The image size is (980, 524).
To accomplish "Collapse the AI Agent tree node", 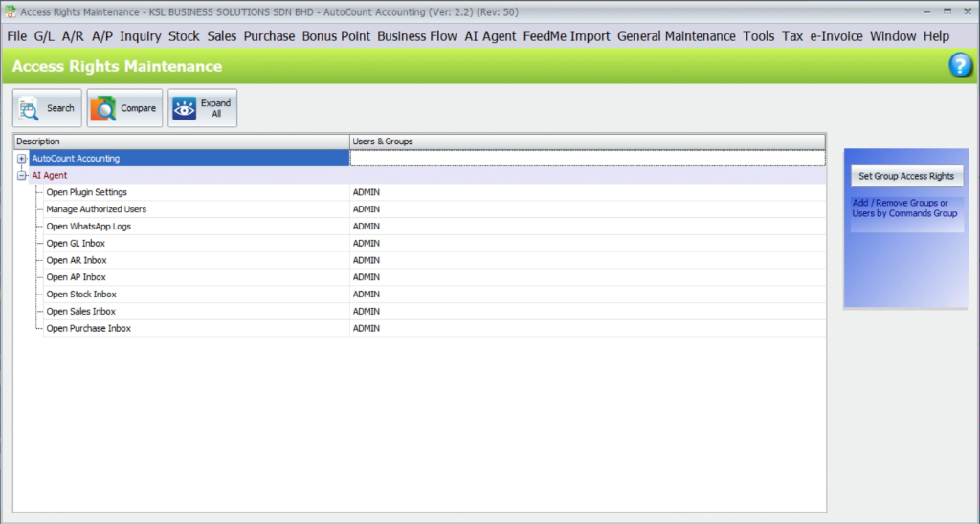I will coord(22,176).
